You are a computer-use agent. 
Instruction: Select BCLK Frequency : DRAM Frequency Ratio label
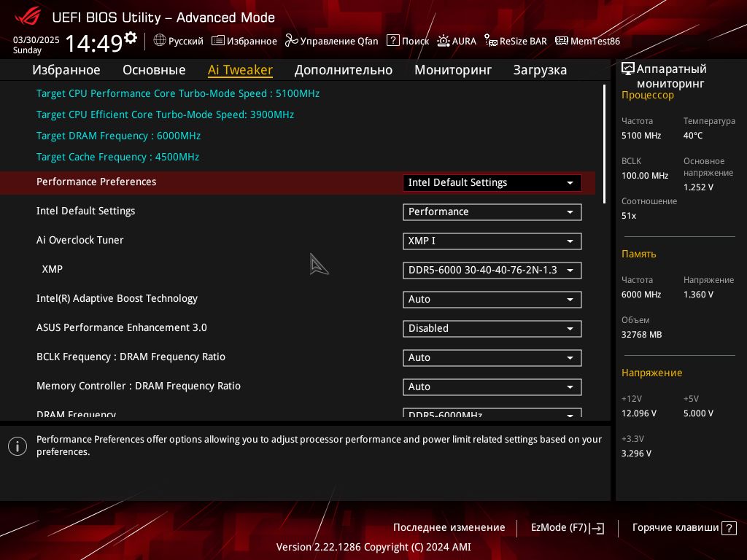click(131, 357)
